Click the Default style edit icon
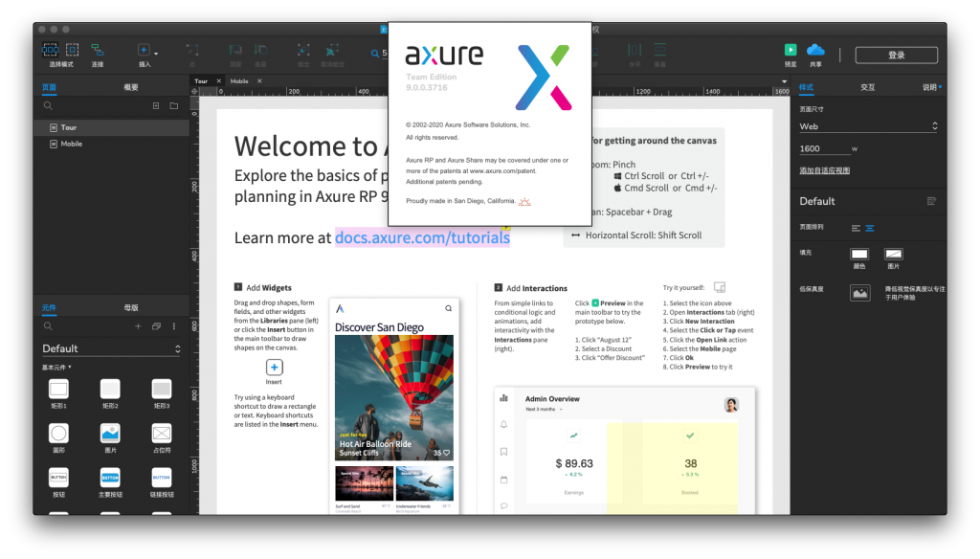Image resolution: width=980 pixels, height=559 pixels. [x=931, y=201]
